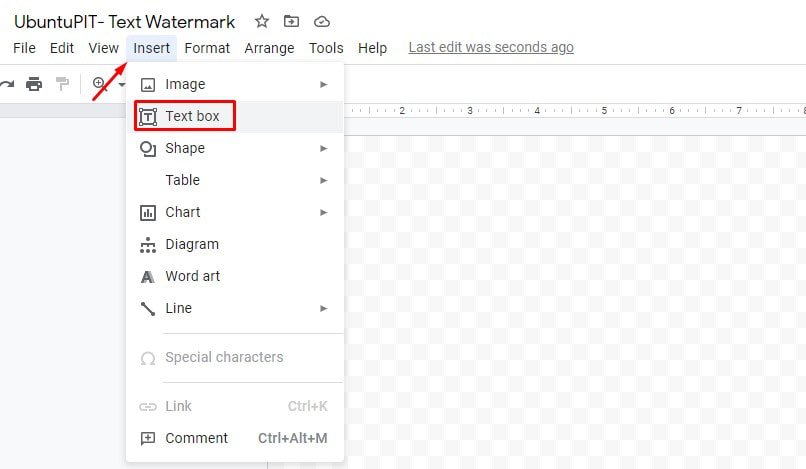Open 'Last edit was seconds ago' link
This screenshot has height=469, width=806.
491,47
